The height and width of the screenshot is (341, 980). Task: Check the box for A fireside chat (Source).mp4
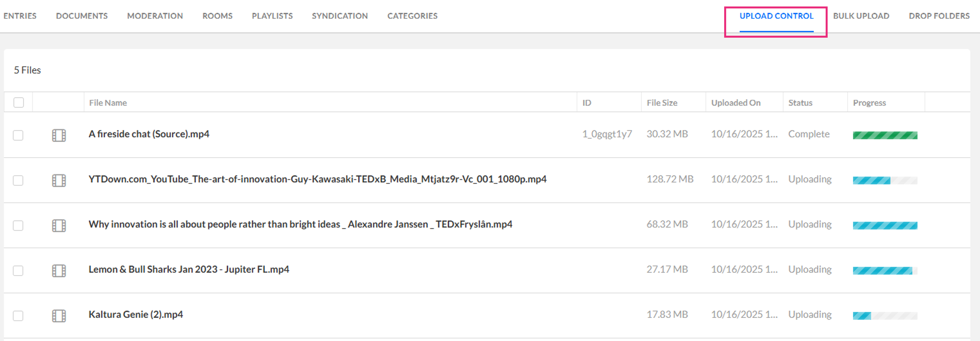coord(18,135)
